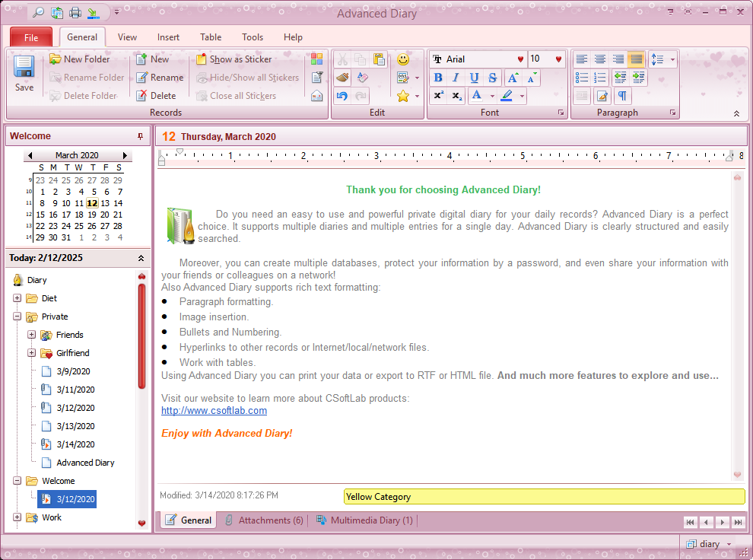Insert a bulleted list
The width and height of the screenshot is (753, 560).
pyautogui.click(x=582, y=78)
